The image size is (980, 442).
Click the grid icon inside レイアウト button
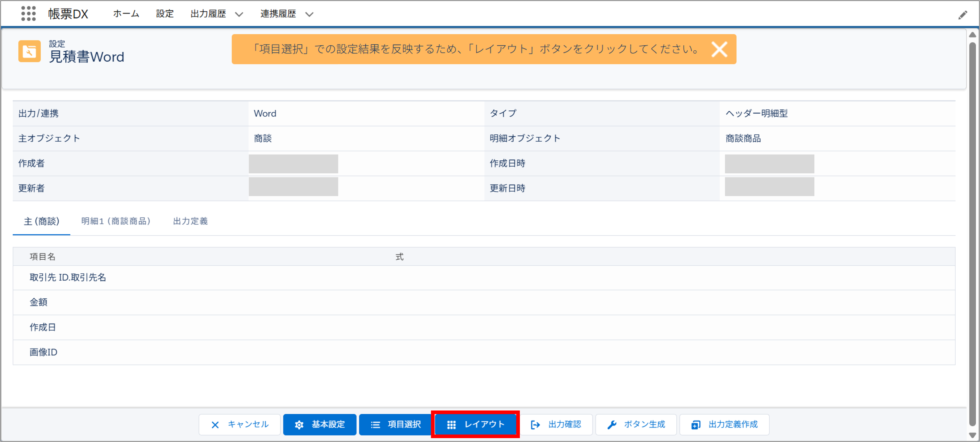(452, 424)
